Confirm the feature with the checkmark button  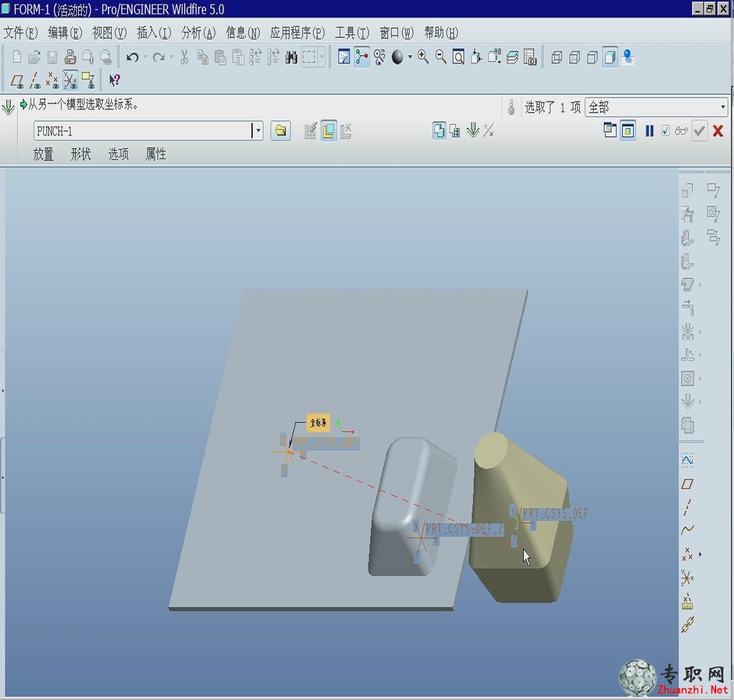point(699,131)
